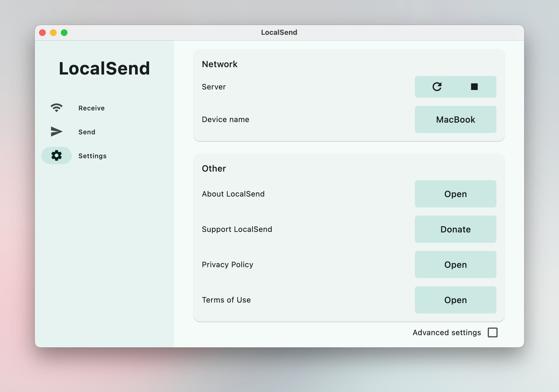The height and width of the screenshot is (392, 559).
Task: Select the Settings tab label
Action: click(x=92, y=156)
